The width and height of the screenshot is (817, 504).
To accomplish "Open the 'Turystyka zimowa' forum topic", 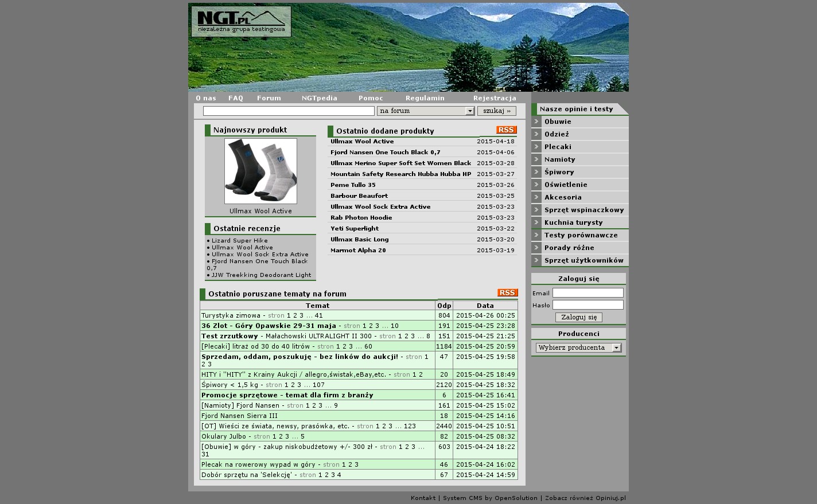I will tap(231, 315).
